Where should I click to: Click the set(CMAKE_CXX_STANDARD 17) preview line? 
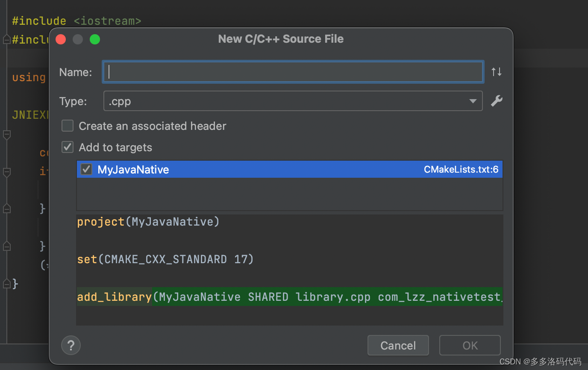(165, 259)
